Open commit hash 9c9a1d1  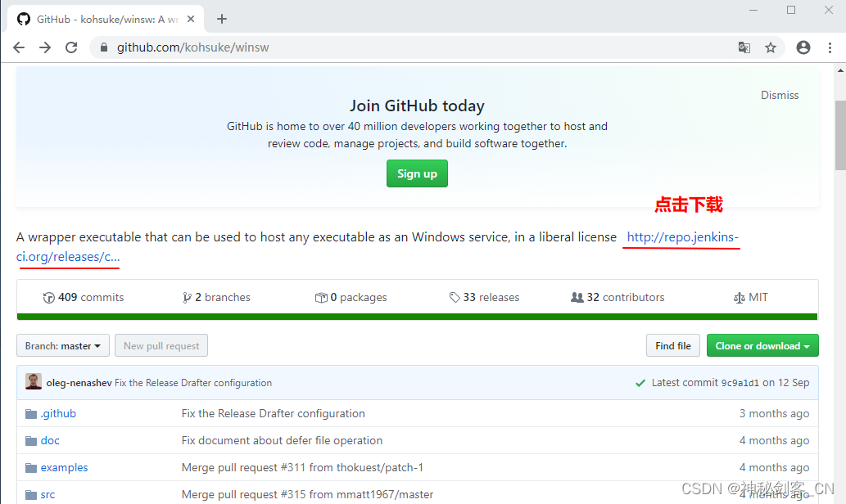pyautogui.click(x=740, y=383)
